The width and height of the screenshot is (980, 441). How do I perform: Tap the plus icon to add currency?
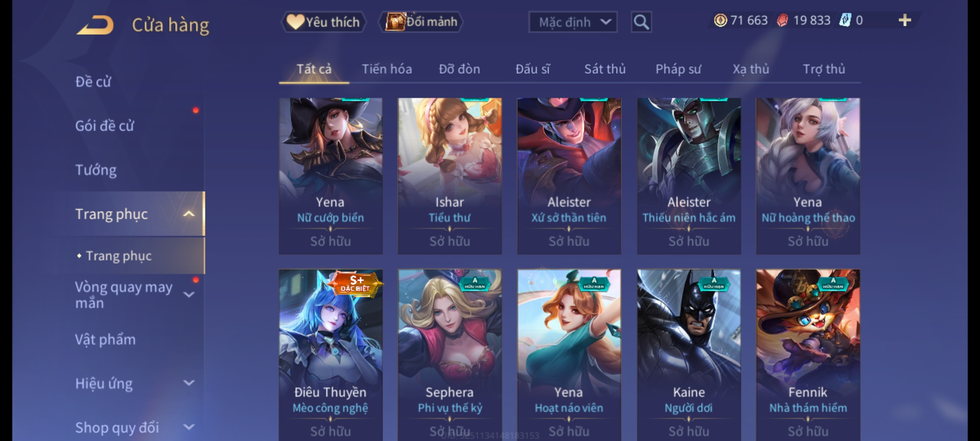tap(905, 20)
